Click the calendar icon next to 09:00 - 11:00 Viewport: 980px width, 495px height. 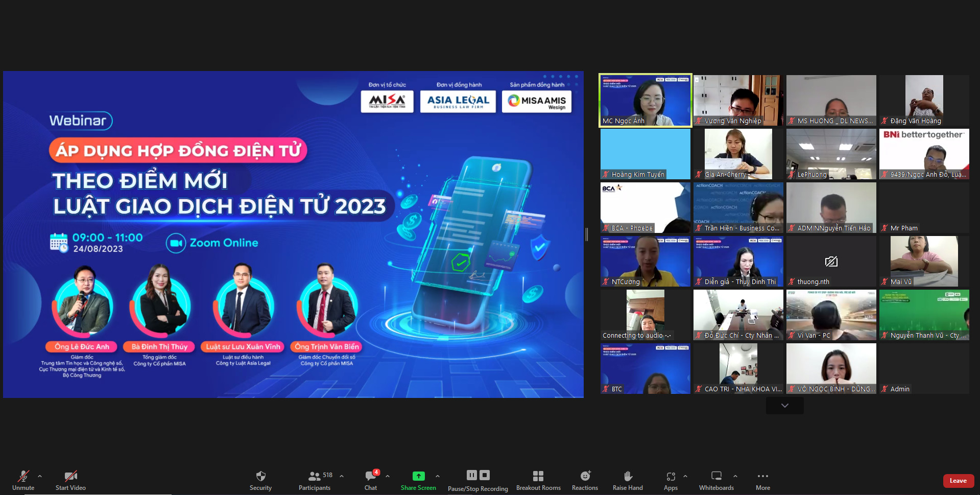coord(59,243)
